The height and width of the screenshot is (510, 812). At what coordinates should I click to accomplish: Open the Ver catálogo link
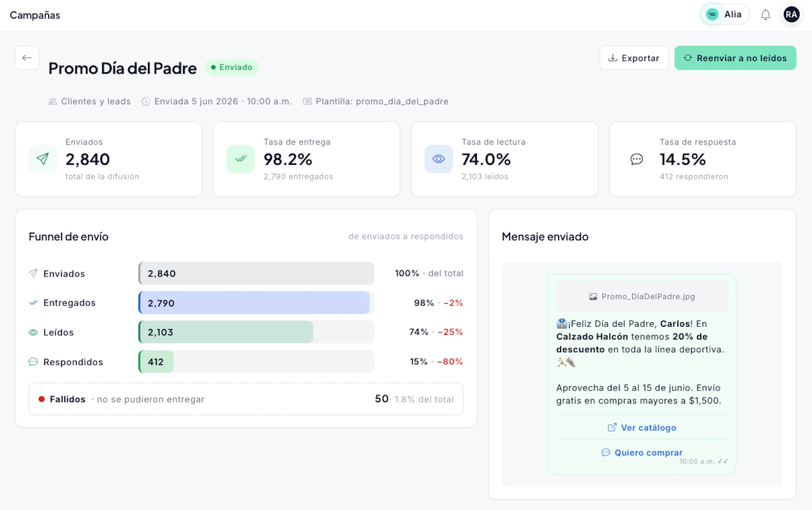click(642, 427)
